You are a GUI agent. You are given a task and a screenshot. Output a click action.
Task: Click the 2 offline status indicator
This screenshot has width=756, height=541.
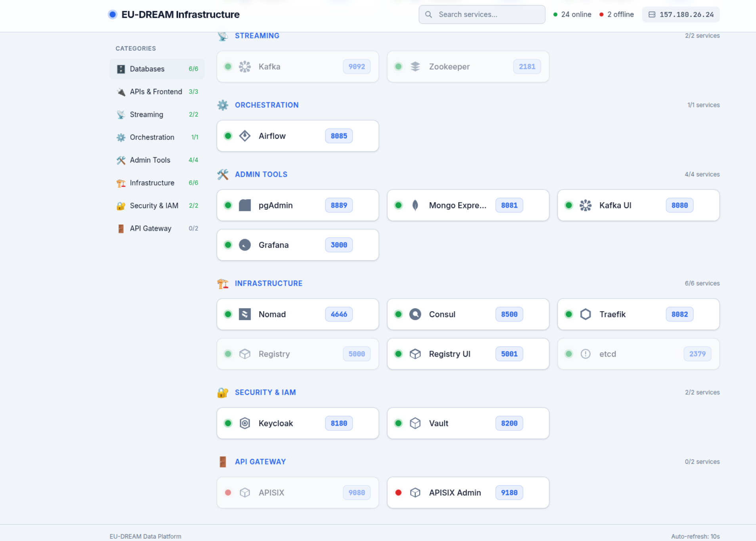click(617, 15)
